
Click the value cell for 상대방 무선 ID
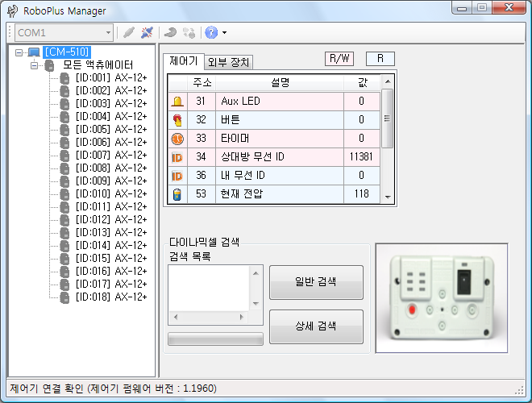362,157
